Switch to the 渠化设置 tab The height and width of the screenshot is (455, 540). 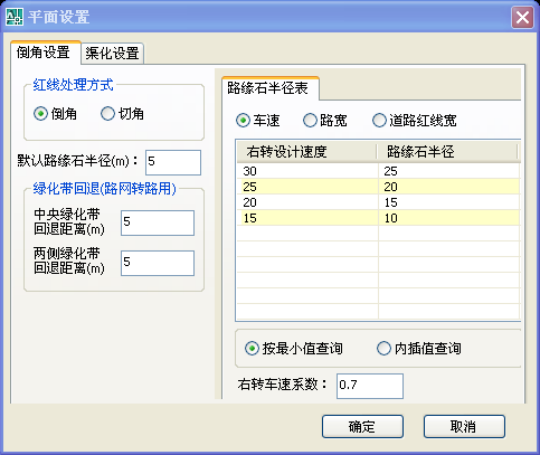pyautogui.click(x=112, y=53)
